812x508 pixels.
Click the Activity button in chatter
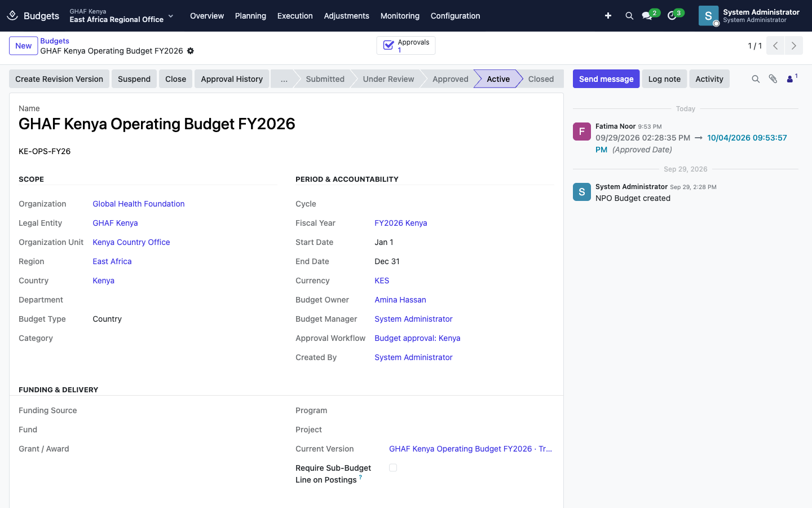click(709, 79)
